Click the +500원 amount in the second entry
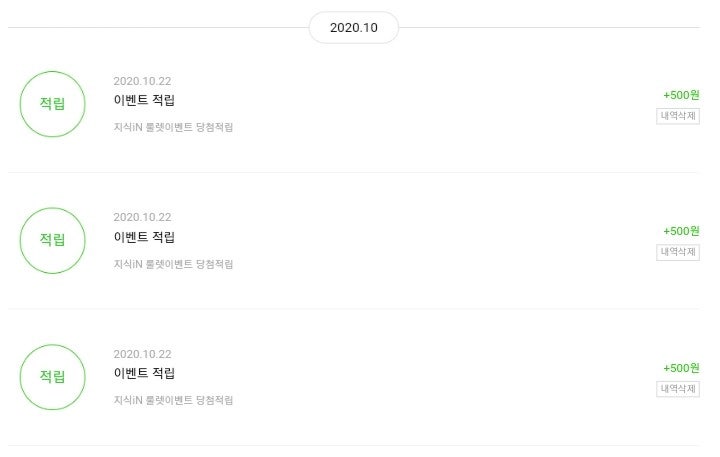Screen dimensions: 720x457 [x=681, y=231]
